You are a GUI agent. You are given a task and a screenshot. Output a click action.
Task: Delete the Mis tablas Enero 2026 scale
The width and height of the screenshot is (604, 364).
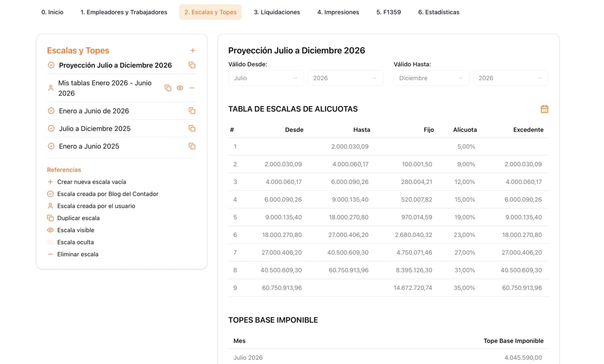coord(192,88)
